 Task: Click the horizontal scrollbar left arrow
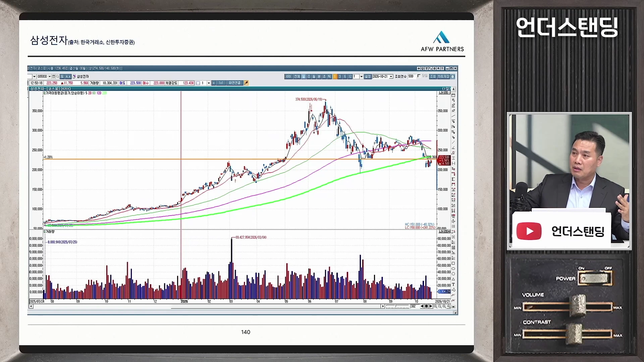(x=31, y=306)
